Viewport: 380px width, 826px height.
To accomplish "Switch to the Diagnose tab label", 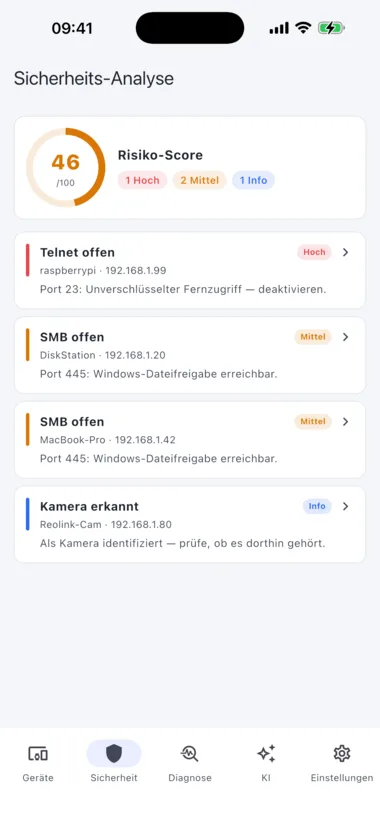I will point(190,778).
